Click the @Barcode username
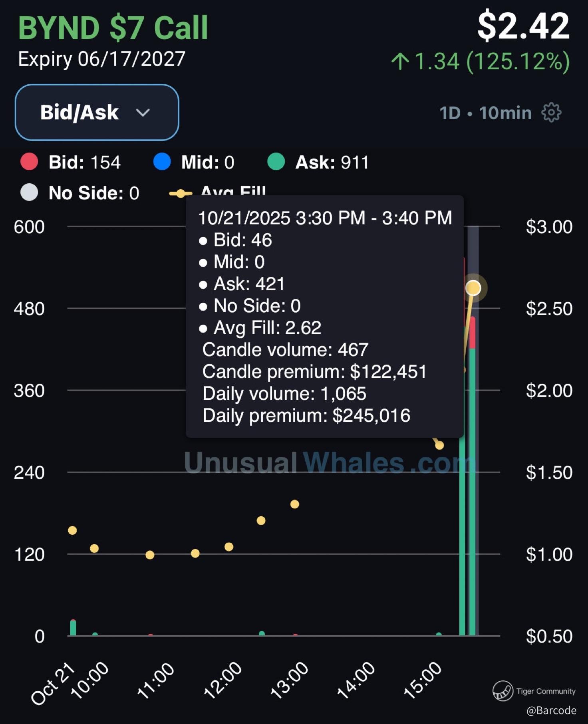The height and width of the screenshot is (724, 588). (x=551, y=710)
